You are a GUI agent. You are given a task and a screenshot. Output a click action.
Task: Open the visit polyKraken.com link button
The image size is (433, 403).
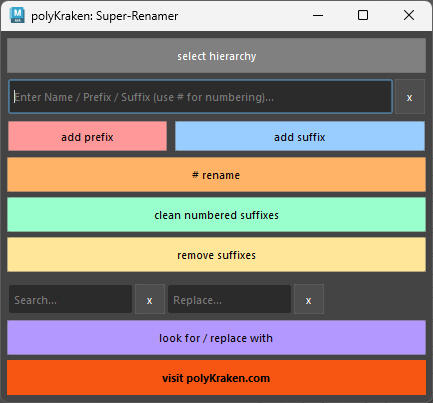click(216, 378)
